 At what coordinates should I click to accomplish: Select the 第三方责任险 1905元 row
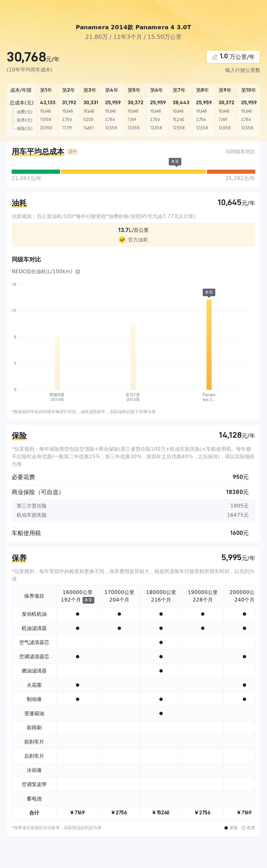pyautogui.click(x=133, y=506)
